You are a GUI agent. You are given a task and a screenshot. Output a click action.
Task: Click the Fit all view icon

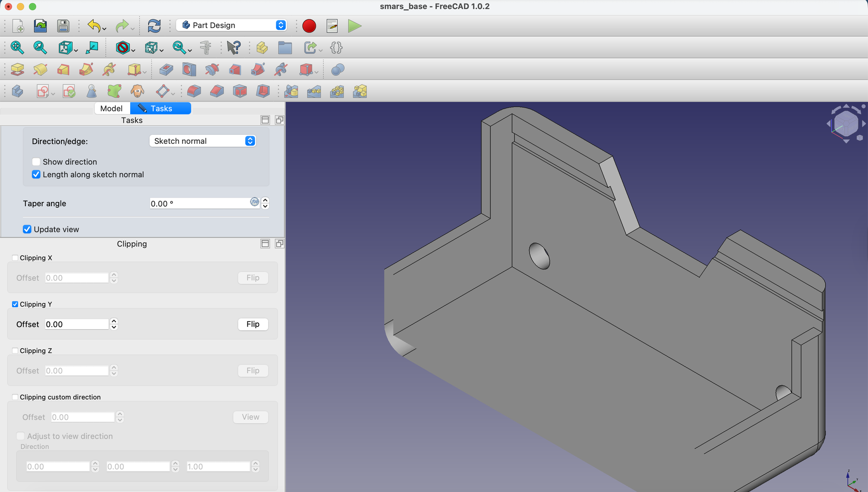pos(17,47)
